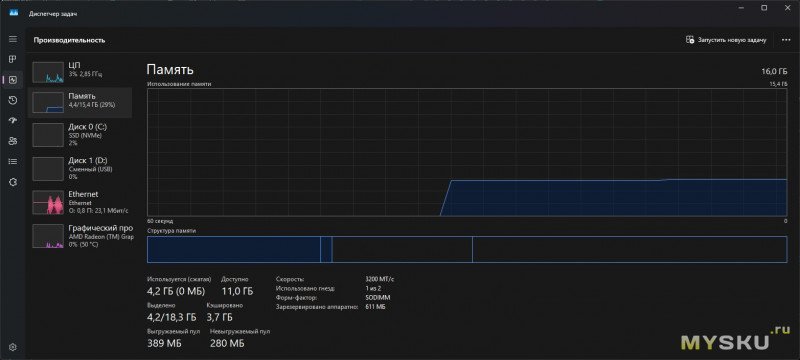Screen dimensions: 800x360
Task: Open the Users page icon
Action: pos(13,141)
